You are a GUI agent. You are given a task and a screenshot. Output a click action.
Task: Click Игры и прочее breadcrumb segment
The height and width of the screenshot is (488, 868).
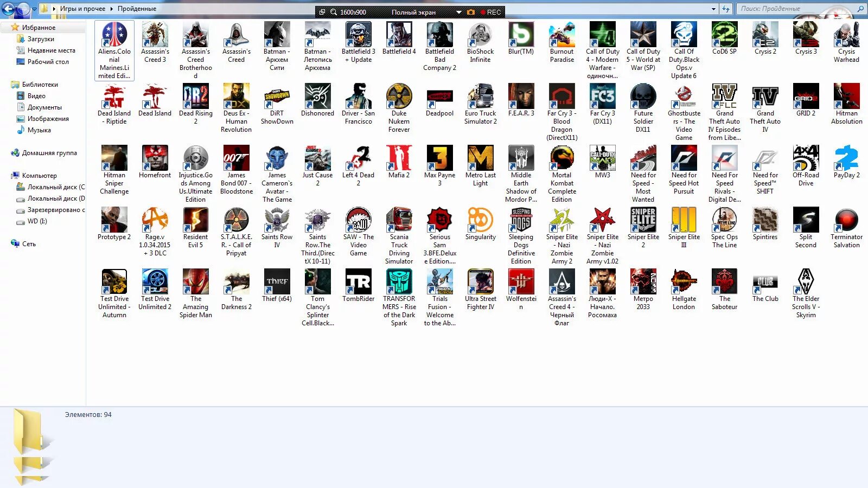[82, 9]
